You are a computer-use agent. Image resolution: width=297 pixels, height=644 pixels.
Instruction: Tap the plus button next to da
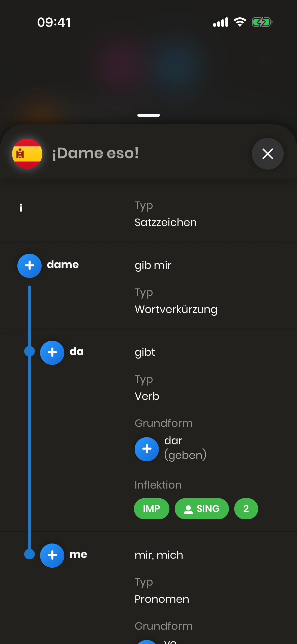pyautogui.click(x=52, y=352)
